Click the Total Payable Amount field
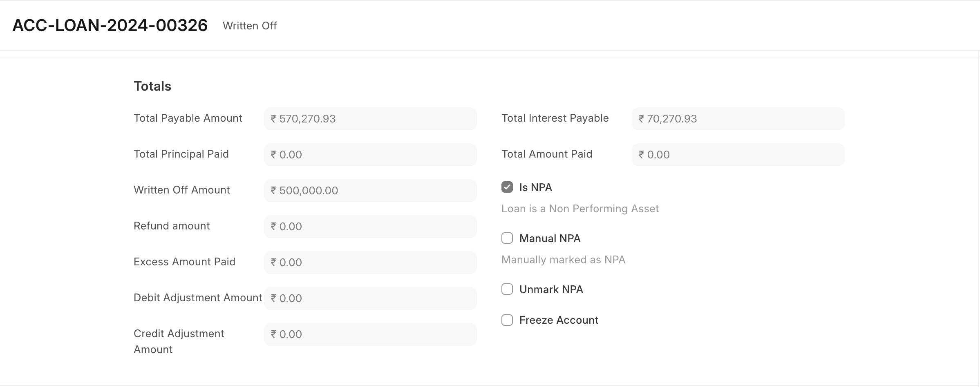Image resolution: width=980 pixels, height=387 pixels. (x=370, y=119)
